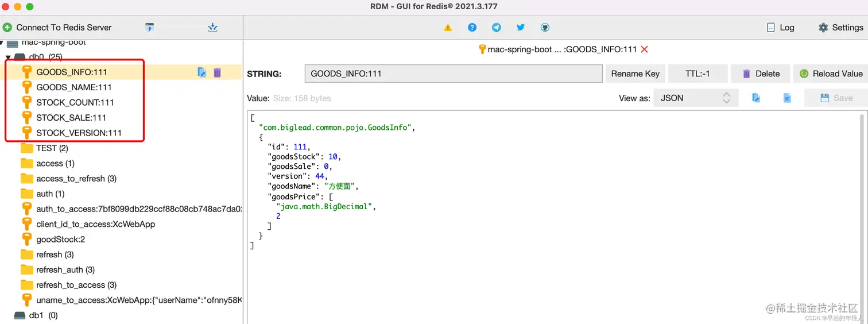This screenshot has height=324, width=868.
Task: Collapse the mac-spring-boot connection node
Action: [x=2, y=43]
